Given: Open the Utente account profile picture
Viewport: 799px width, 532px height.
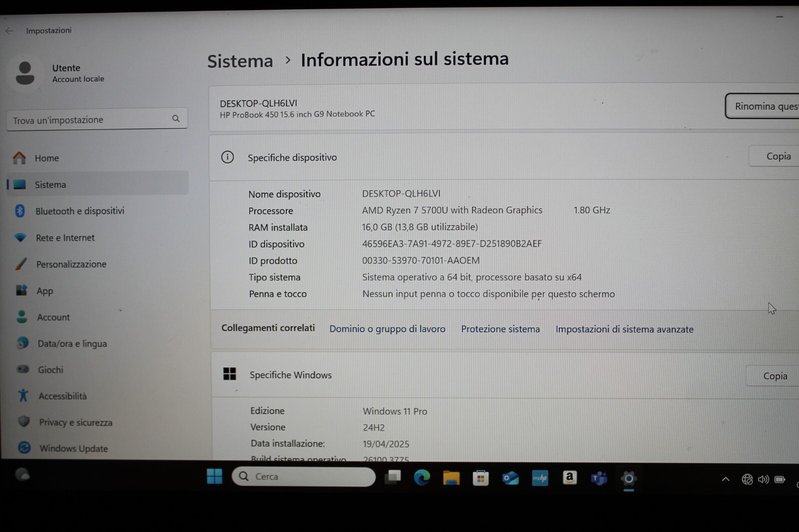Looking at the screenshot, I should tap(24, 73).
